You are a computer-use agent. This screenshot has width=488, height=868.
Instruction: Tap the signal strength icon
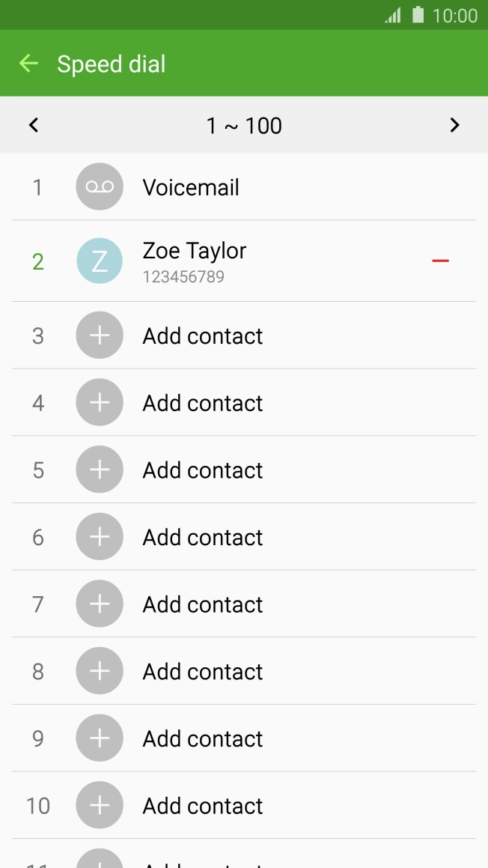click(x=393, y=15)
